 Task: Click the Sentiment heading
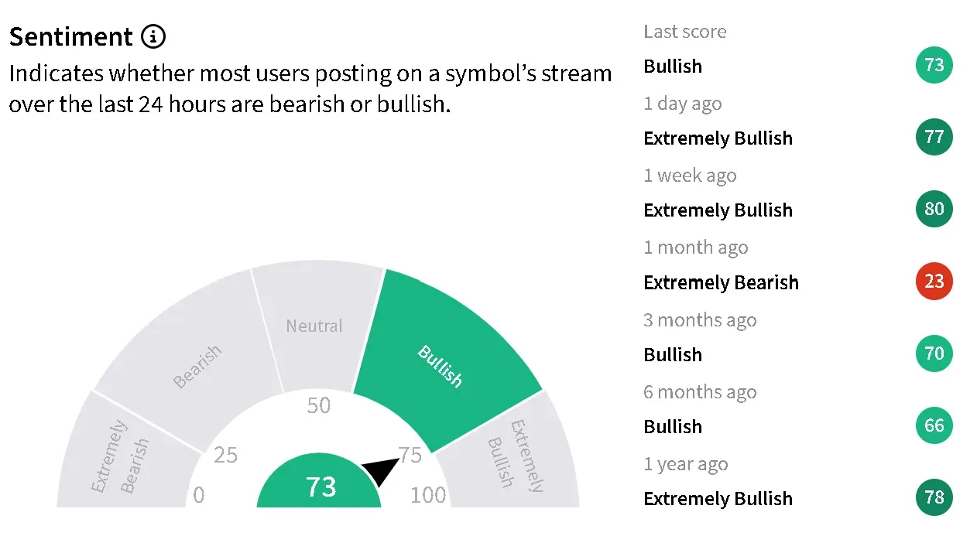pyautogui.click(x=71, y=36)
